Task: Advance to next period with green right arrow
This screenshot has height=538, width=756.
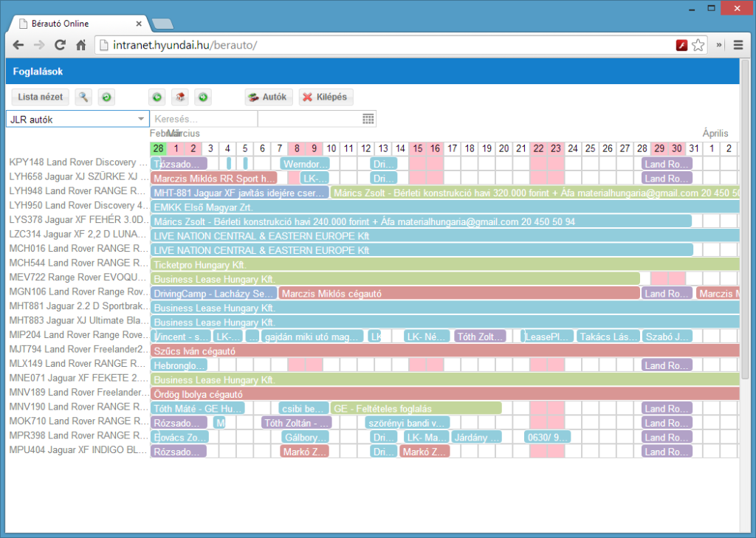Action: pyautogui.click(x=203, y=97)
